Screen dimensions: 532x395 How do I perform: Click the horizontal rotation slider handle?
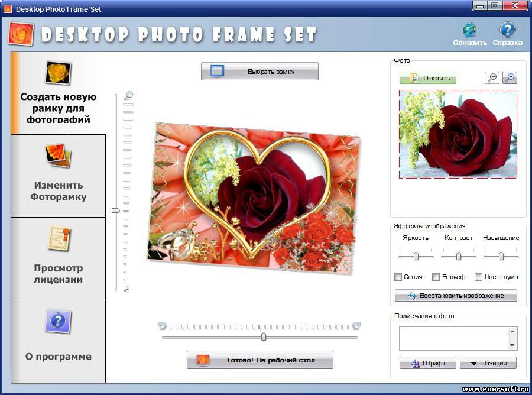pyautogui.click(x=264, y=336)
